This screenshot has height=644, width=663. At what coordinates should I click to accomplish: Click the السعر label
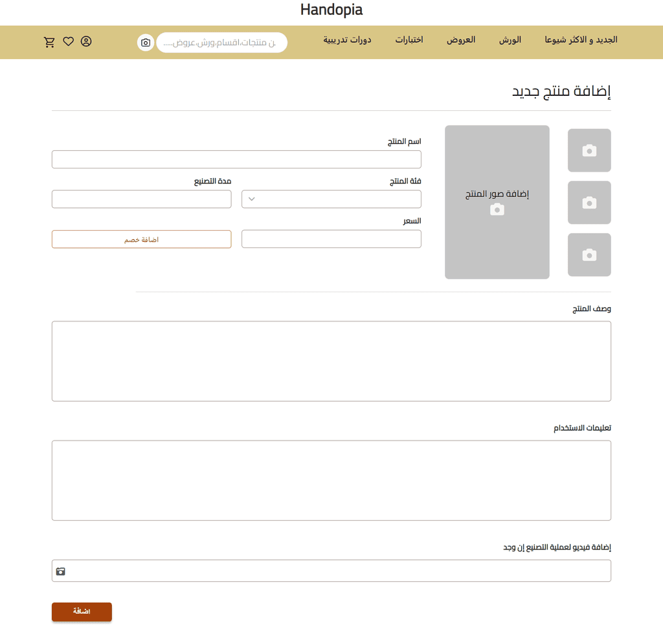(412, 221)
